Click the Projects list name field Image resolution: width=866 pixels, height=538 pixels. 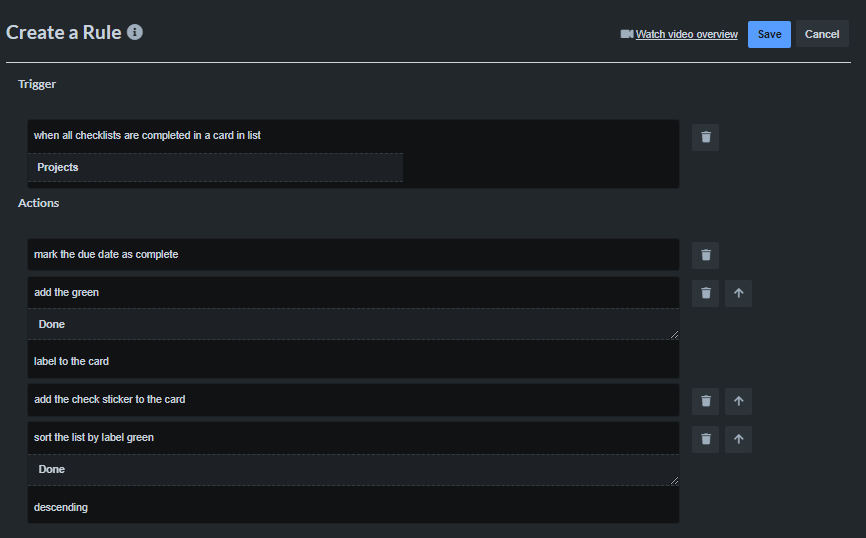point(215,167)
